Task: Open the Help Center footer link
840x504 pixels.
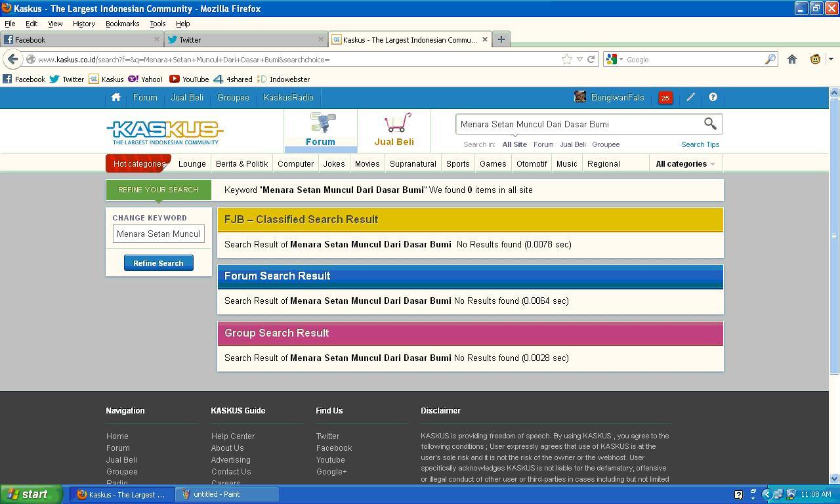Action: [x=233, y=436]
